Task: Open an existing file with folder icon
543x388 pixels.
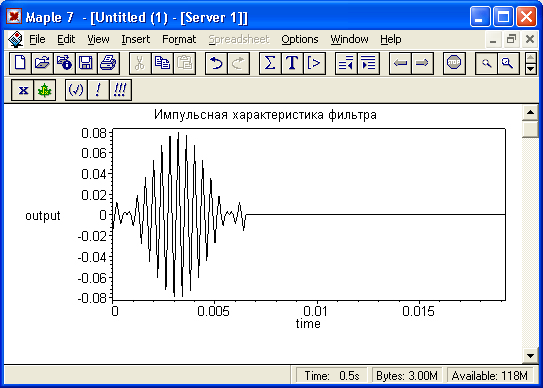Action: [42, 63]
